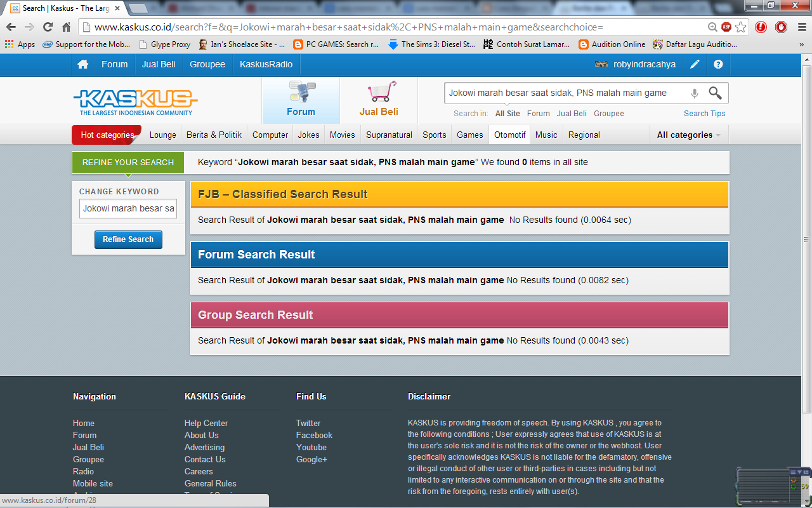
Task: Open the Glype Proxy bookmark
Action: tap(164, 44)
